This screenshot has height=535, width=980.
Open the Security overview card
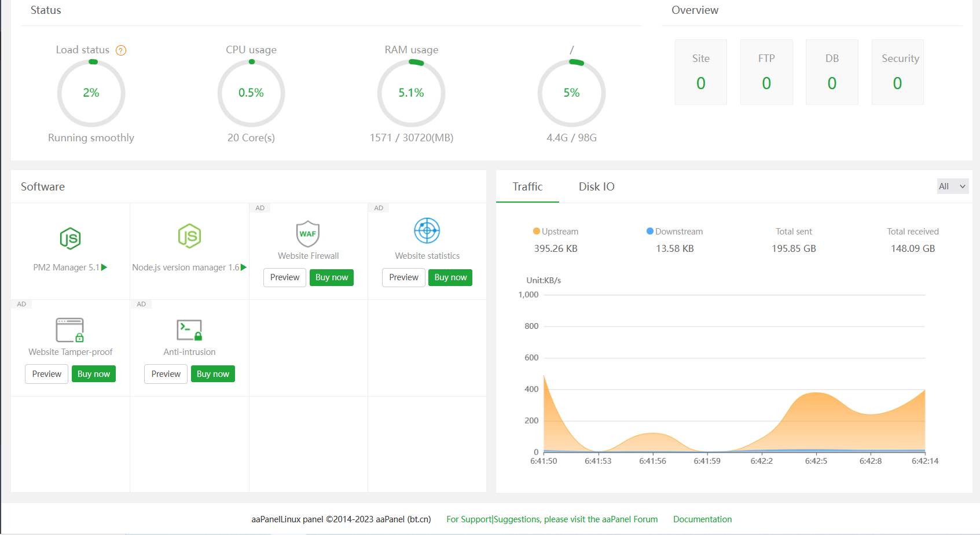897,72
